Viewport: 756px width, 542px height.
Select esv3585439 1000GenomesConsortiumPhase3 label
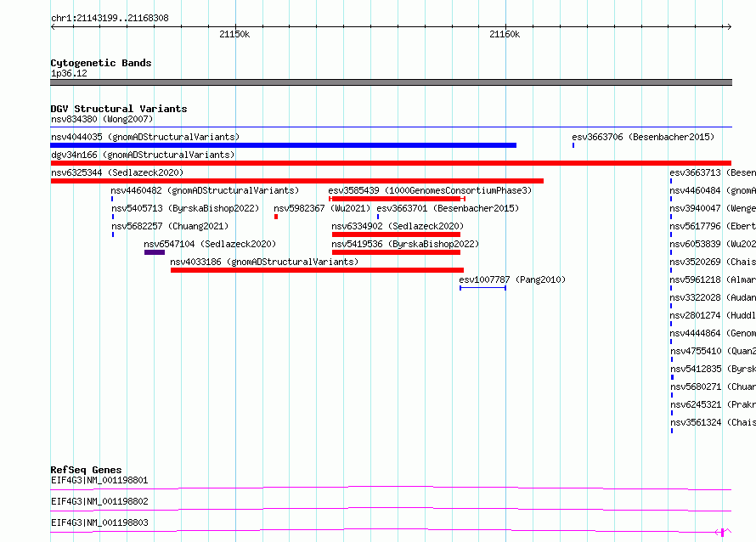tap(430, 190)
